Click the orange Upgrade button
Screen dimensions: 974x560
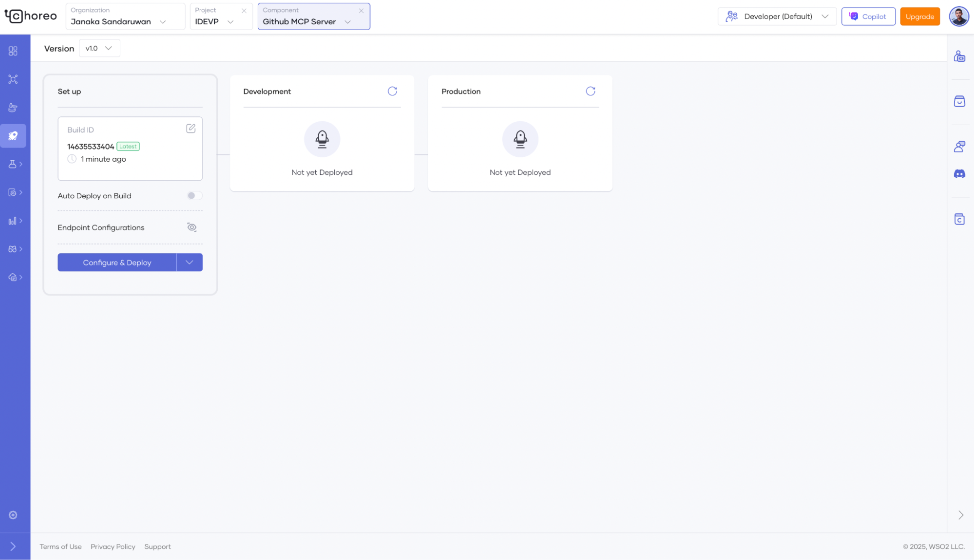[919, 17]
